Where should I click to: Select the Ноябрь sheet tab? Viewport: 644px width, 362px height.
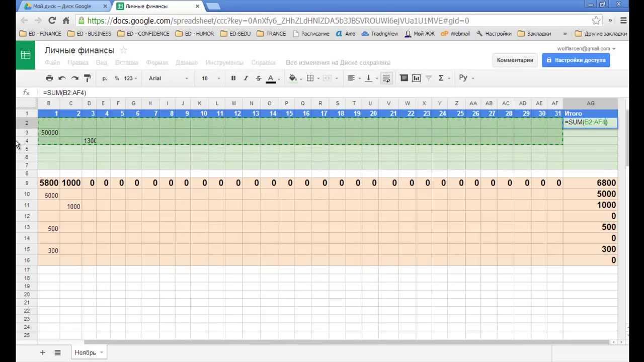pos(89,352)
